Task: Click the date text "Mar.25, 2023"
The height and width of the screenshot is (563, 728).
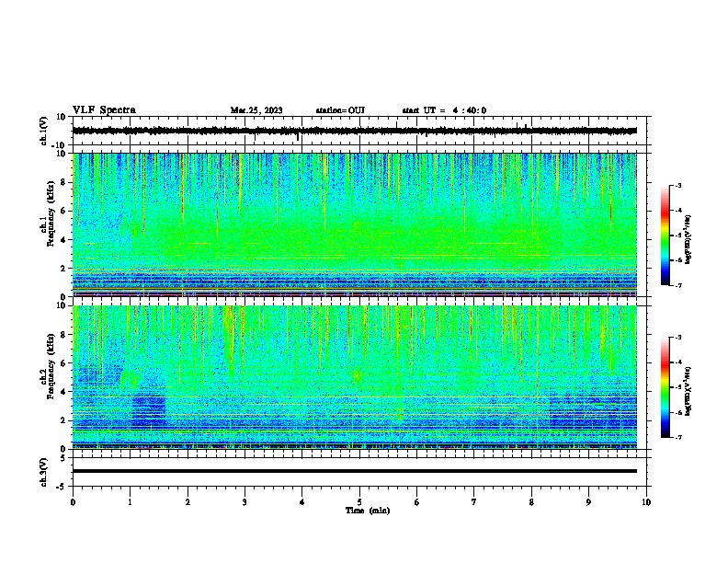Action: 256,110
